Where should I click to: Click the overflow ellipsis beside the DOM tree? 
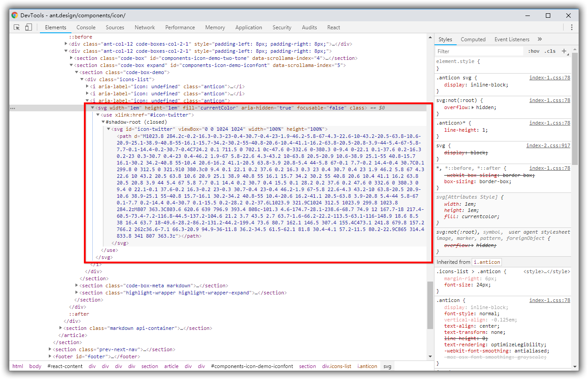pyautogui.click(x=12, y=108)
